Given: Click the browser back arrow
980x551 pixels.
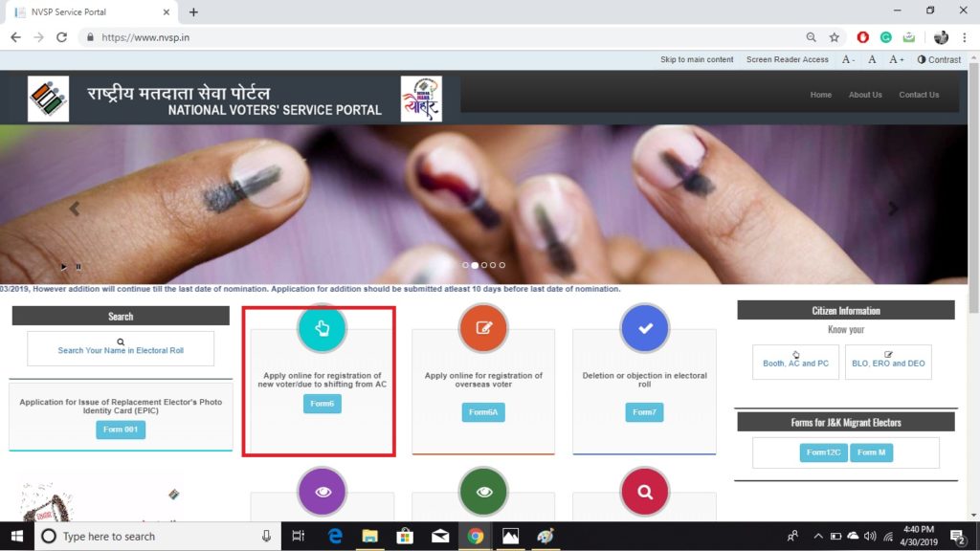Looking at the screenshot, I should [x=15, y=37].
